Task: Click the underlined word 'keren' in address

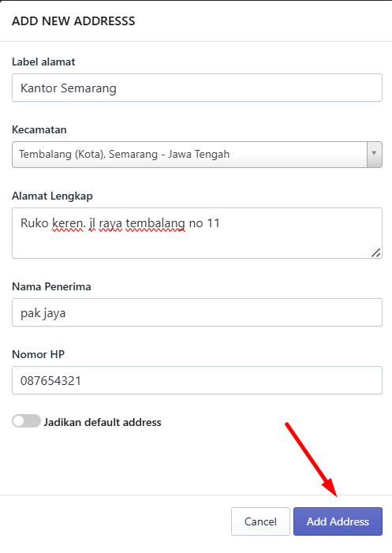Action: 68,223
